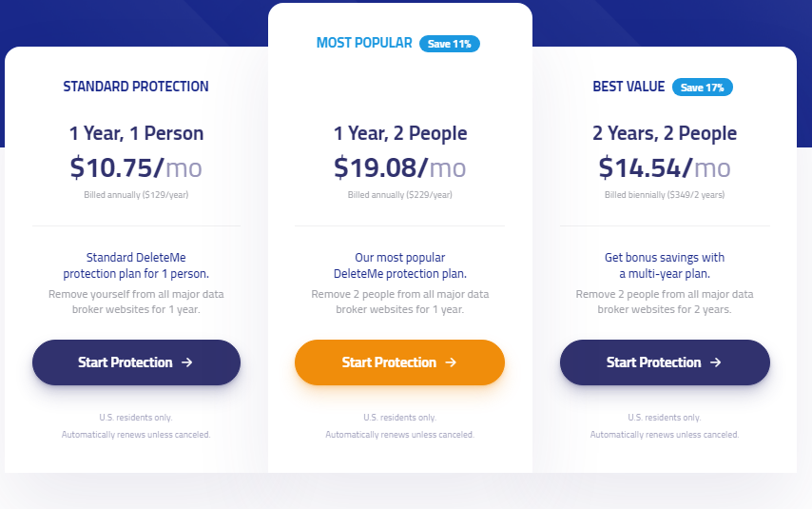Click arrow icon on orange Start Protection button
This screenshot has width=812, height=509.
point(451,362)
